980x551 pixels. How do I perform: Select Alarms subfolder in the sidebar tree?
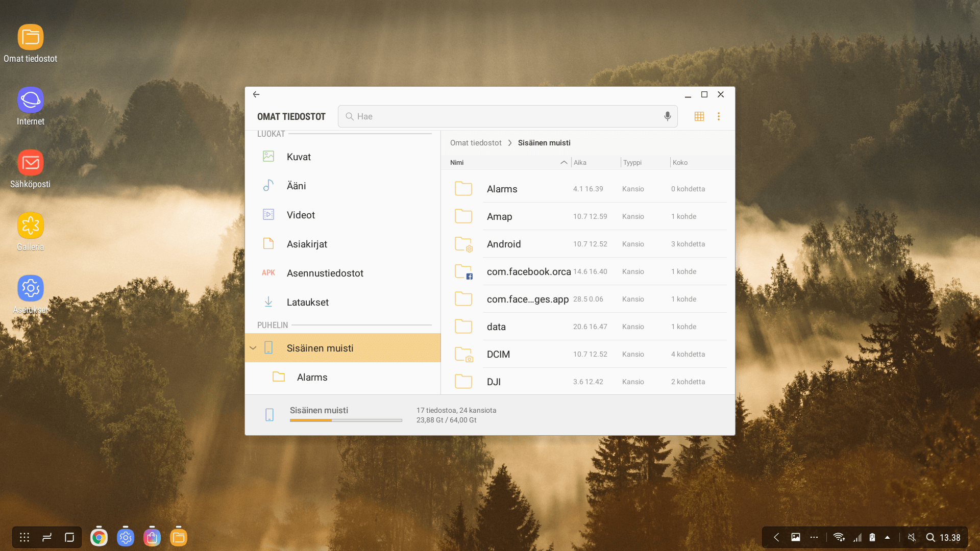[x=312, y=377]
